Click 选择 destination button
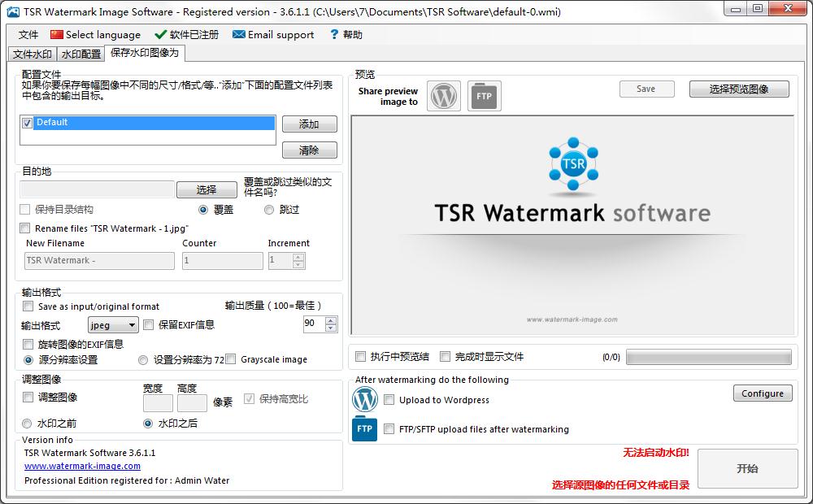This screenshot has width=813, height=504. [x=207, y=189]
